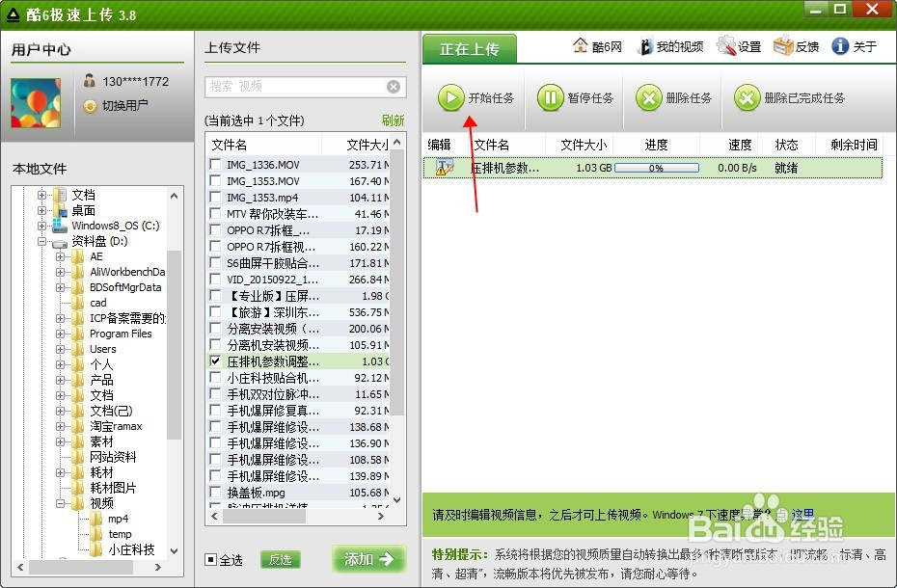Check the VID_20150922 file checkbox
Viewport: 897px width, 588px height.
215,280
